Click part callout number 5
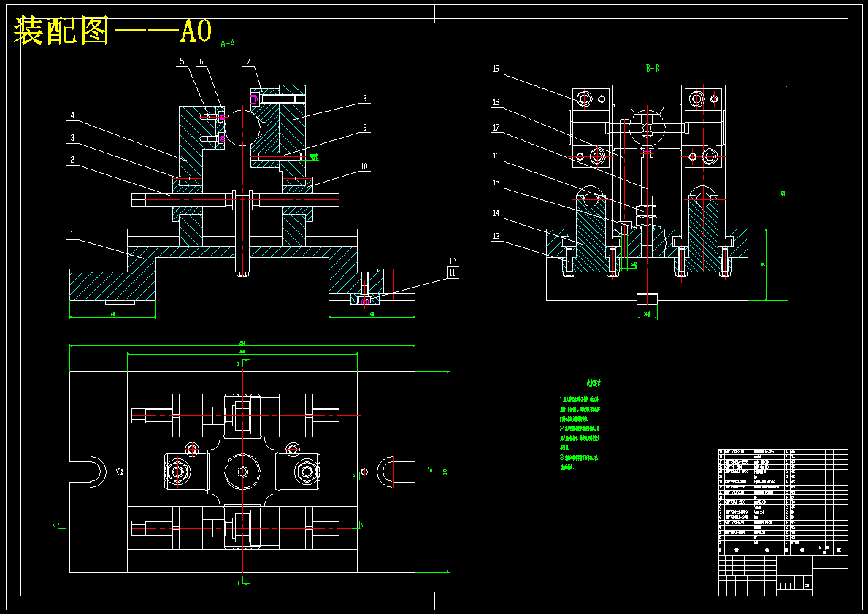This screenshot has width=868, height=614. tap(182, 61)
